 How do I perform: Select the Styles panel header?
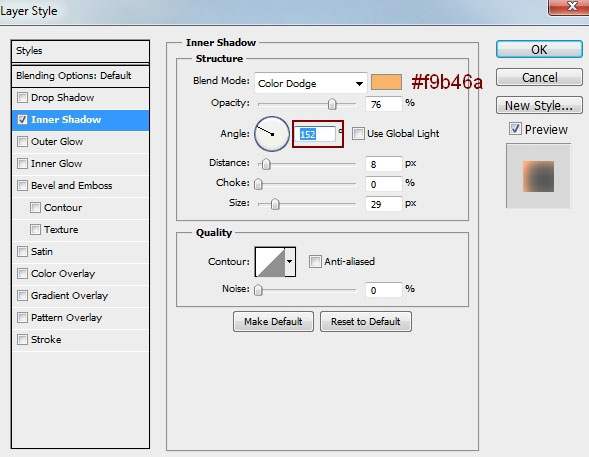(80, 51)
